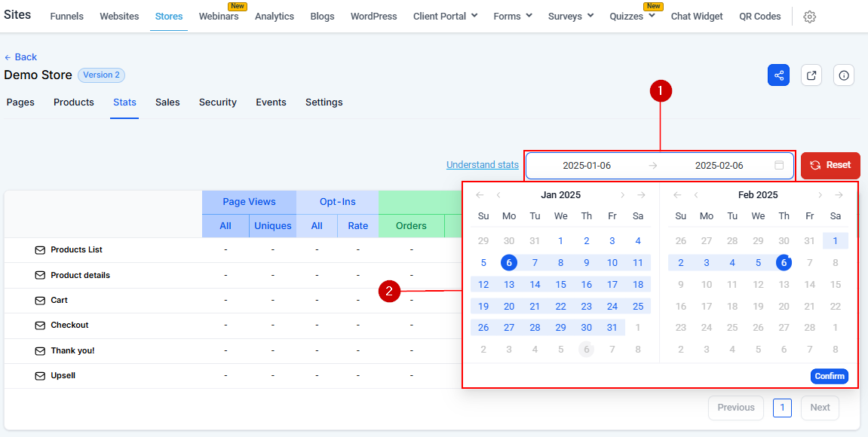
Task: Switch to the Webinars section
Action: tap(219, 16)
